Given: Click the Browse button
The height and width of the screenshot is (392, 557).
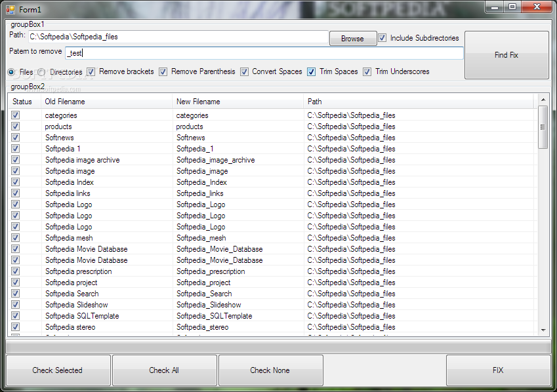Looking at the screenshot, I should click(x=353, y=38).
